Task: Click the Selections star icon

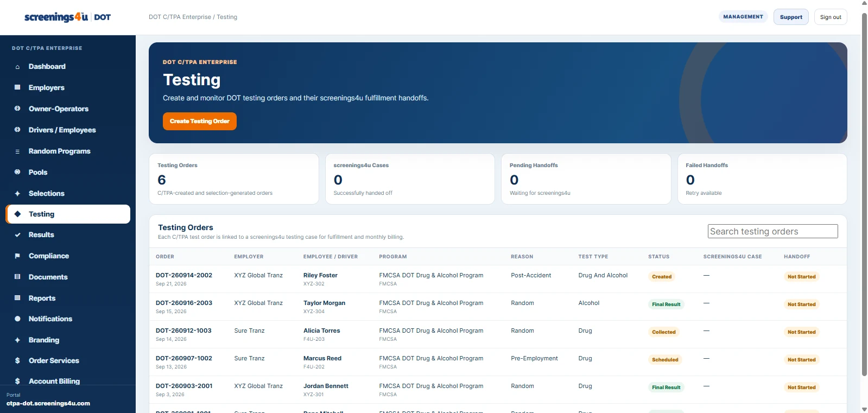Action: [x=17, y=193]
